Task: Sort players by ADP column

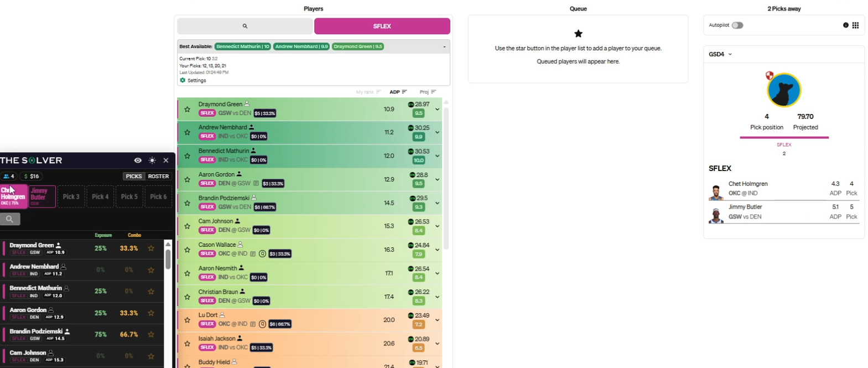Action: coord(398,92)
